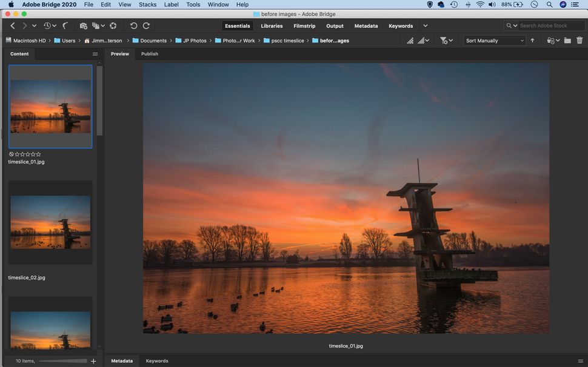
Task: Rotate the image counterclockwise
Action: (x=133, y=25)
